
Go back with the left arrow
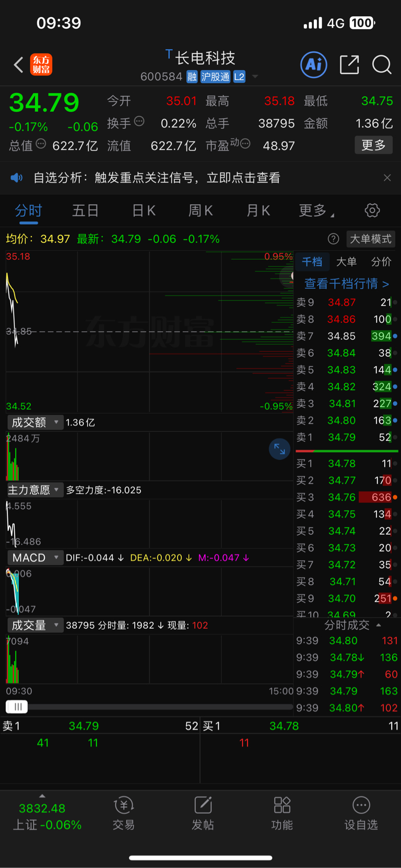(19, 65)
